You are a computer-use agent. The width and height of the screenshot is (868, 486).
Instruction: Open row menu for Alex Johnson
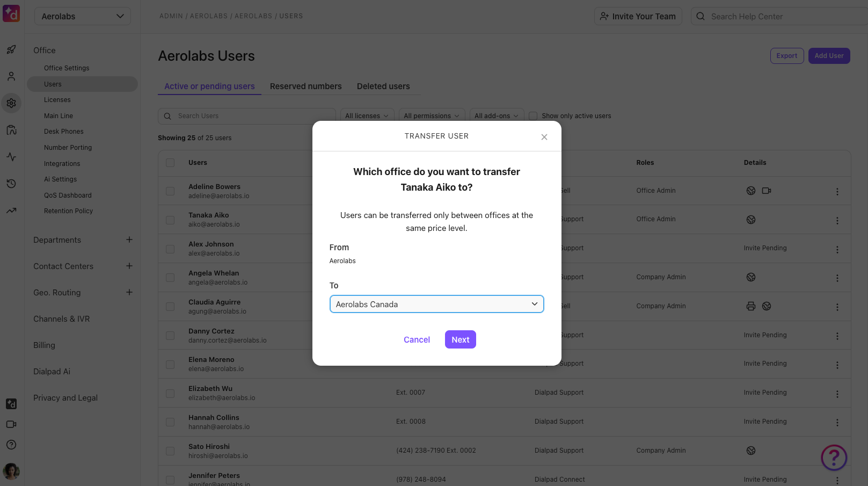(837, 250)
